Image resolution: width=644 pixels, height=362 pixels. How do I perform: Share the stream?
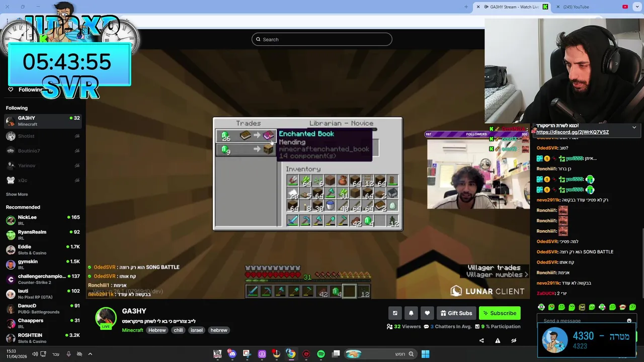(481, 340)
